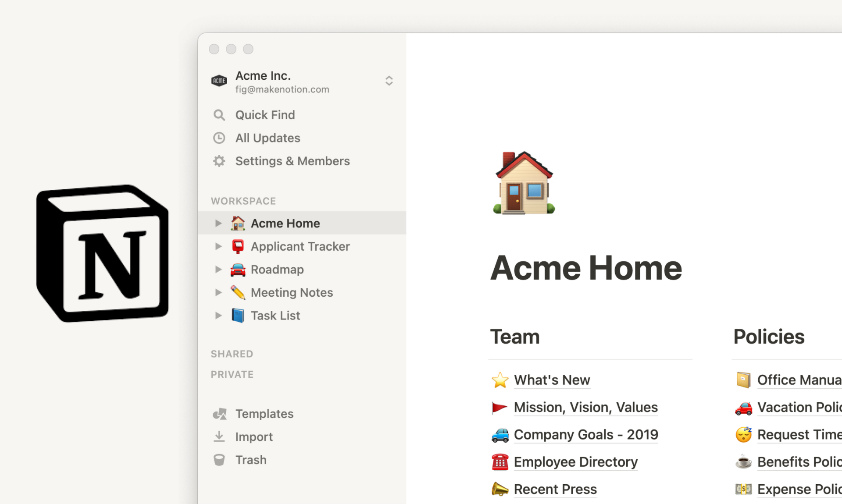Click the Policies heading

coord(769,337)
